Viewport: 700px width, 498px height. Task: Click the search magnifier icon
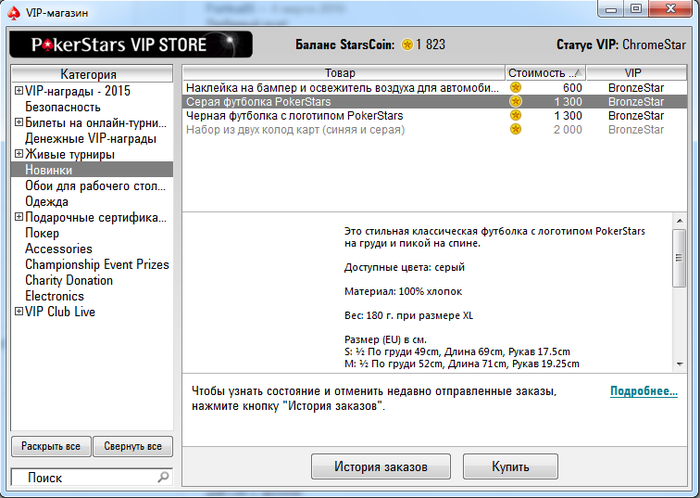coord(163,477)
